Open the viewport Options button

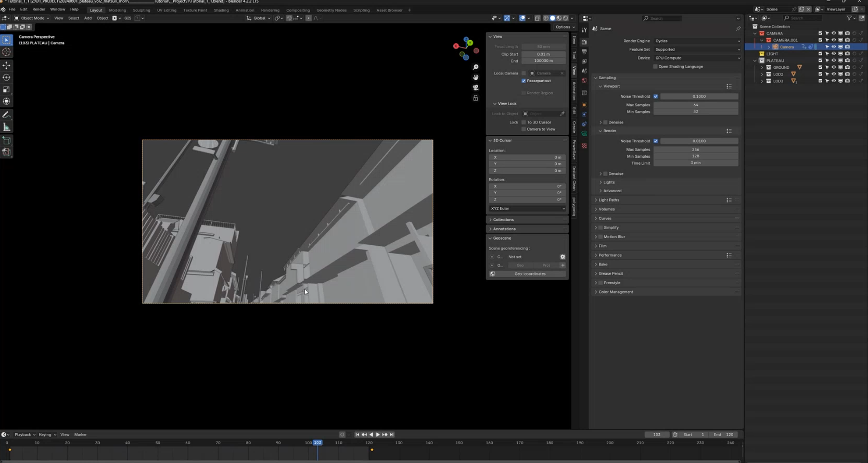coord(565,27)
